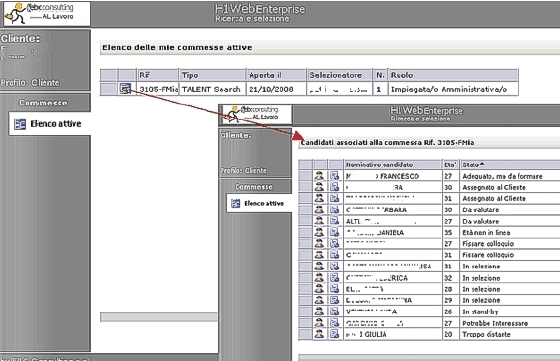Click document icon for age 32 In selezione row
The image size is (560, 361).
[334, 277]
